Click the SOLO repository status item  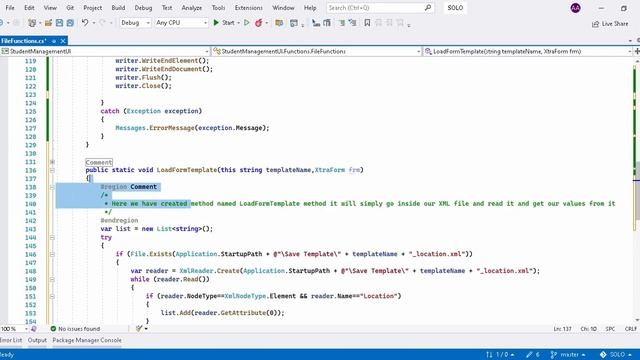(x=616, y=354)
